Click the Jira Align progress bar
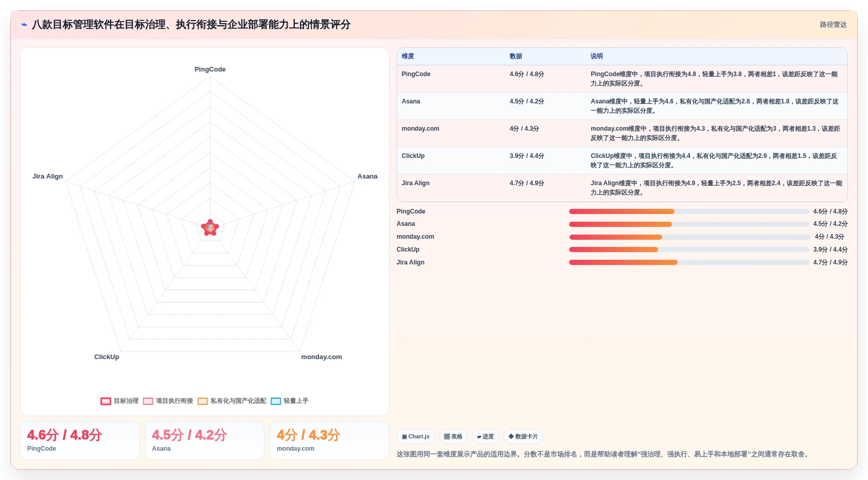868x480 pixels. click(689, 262)
